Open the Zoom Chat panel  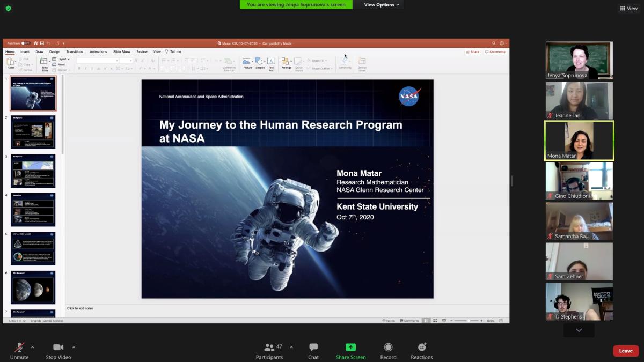[313, 348]
